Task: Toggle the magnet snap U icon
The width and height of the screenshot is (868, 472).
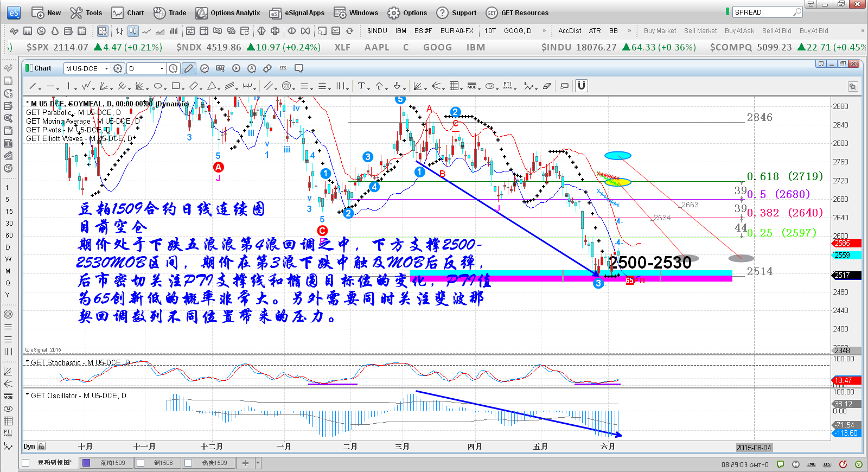Action: (x=582, y=86)
